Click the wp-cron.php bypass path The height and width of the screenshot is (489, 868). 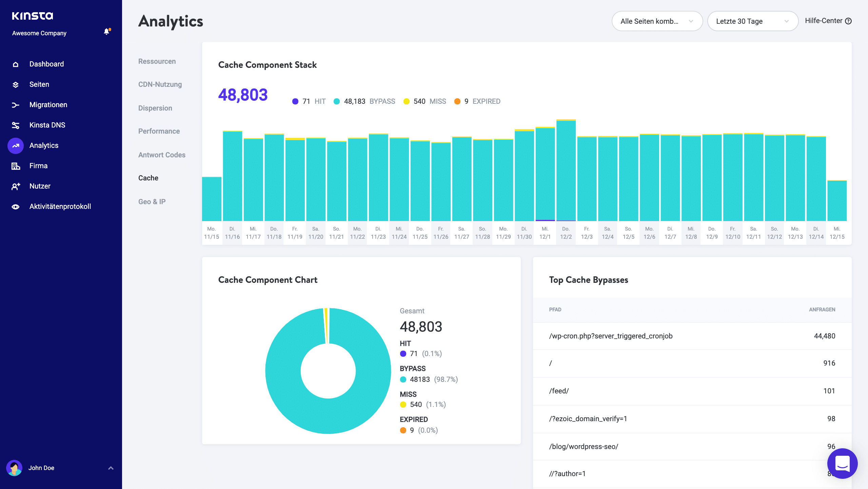tap(611, 336)
